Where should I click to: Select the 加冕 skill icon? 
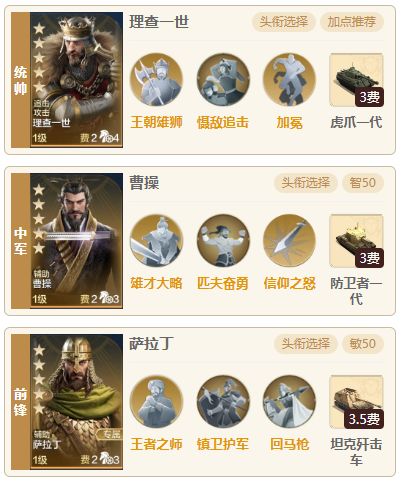click(x=289, y=80)
